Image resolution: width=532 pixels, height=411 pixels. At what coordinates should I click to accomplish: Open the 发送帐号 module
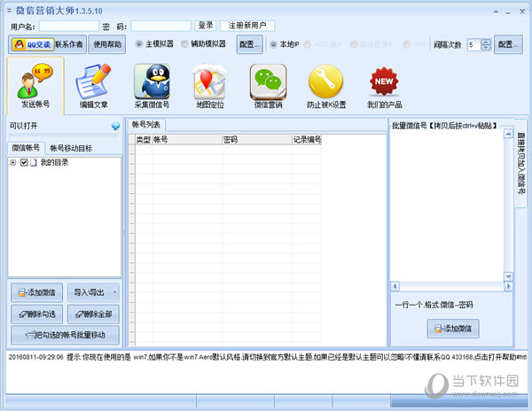coord(35,86)
